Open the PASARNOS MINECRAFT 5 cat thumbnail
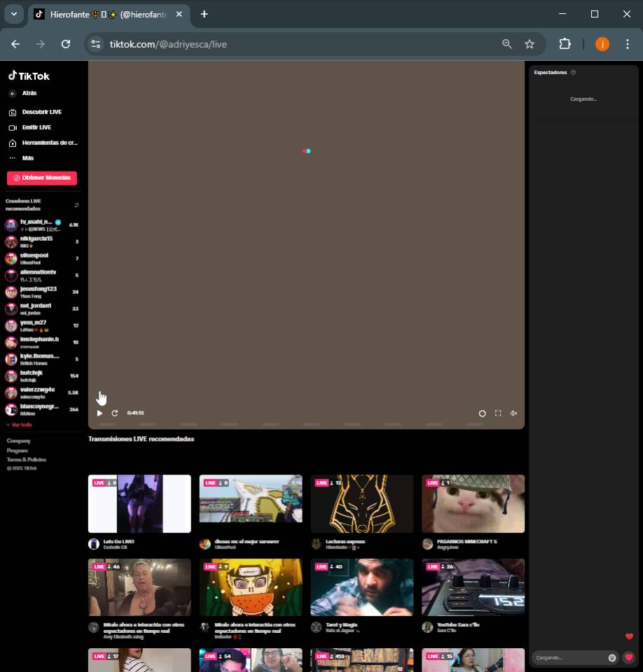This screenshot has width=643, height=672. (473, 504)
